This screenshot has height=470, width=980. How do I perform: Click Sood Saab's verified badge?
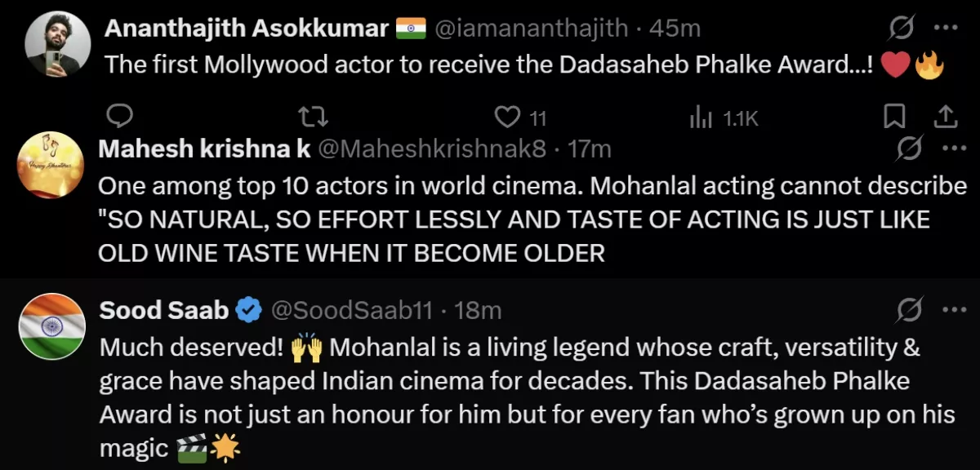tap(248, 310)
